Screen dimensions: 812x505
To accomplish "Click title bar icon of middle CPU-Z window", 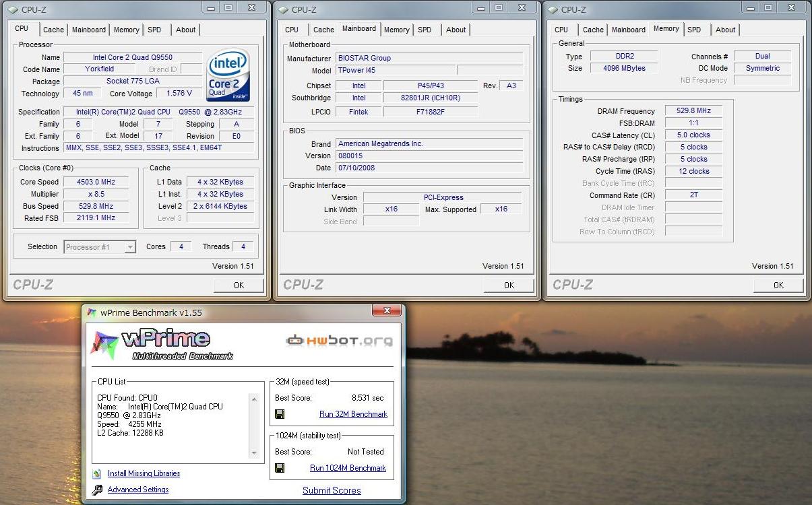I will [x=283, y=9].
